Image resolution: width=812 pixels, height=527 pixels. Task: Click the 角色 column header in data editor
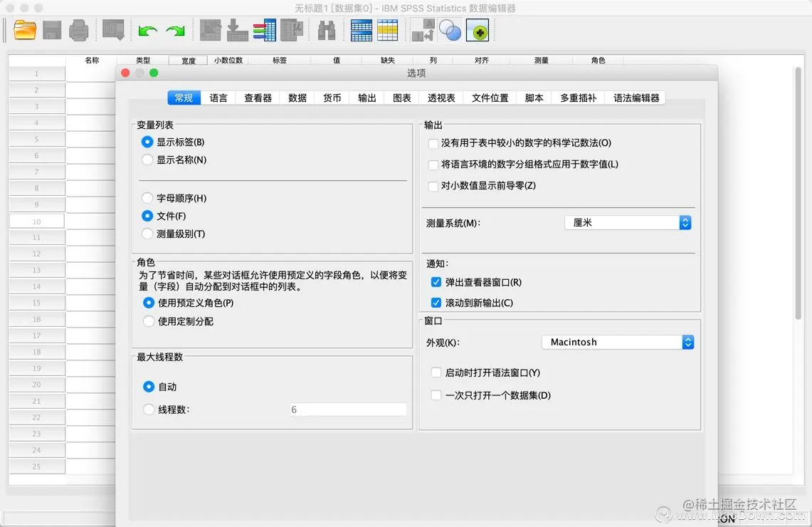click(x=598, y=60)
